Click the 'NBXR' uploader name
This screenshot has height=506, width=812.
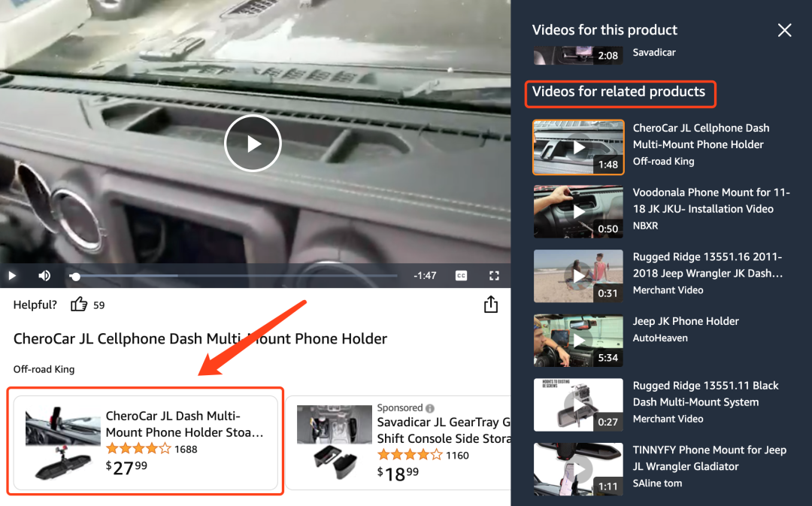645,226
